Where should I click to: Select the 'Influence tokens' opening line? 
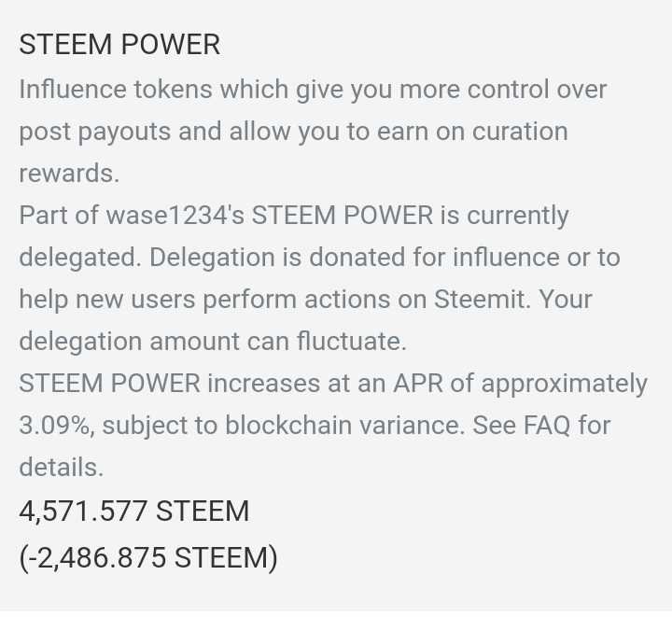pos(116,89)
